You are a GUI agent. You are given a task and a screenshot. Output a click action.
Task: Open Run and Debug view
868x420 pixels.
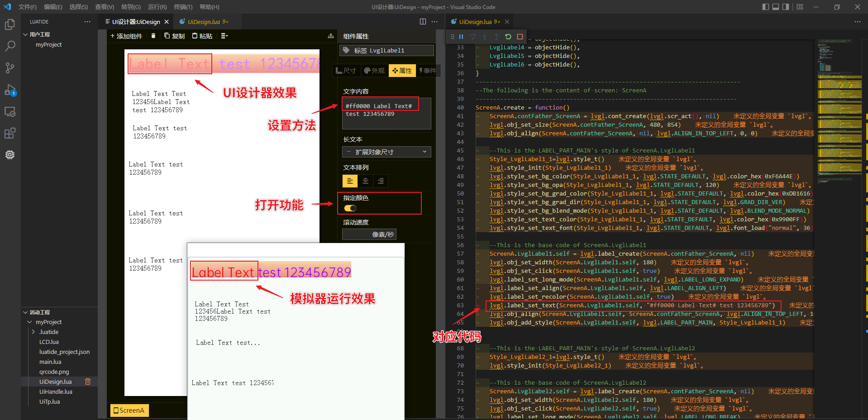pos(10,90)
